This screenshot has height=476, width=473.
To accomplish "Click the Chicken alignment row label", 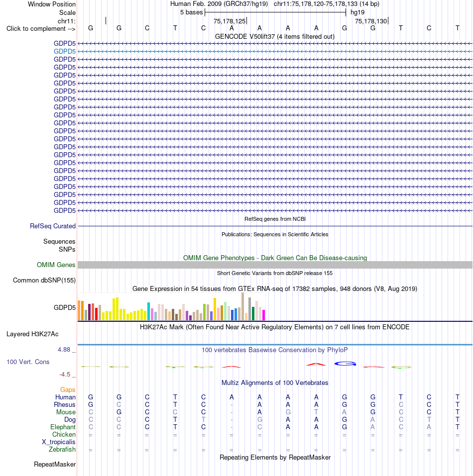I will tap(64, 434).
